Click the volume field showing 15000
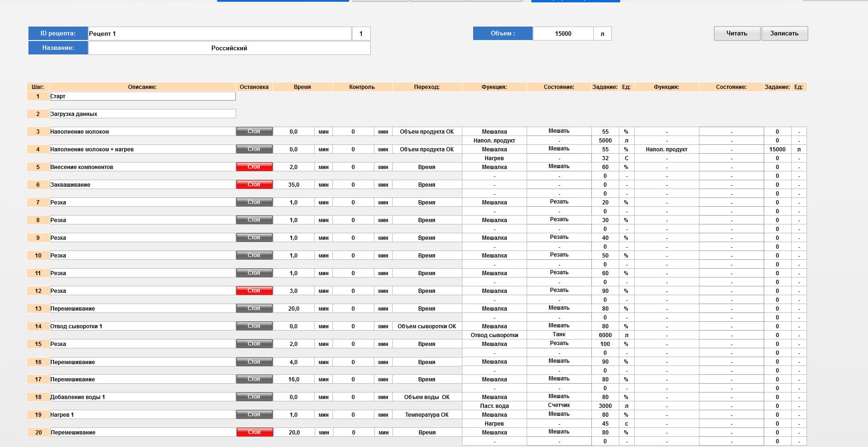Image resolution: width=868 pixels, height=447 pixels. [563, 34]
